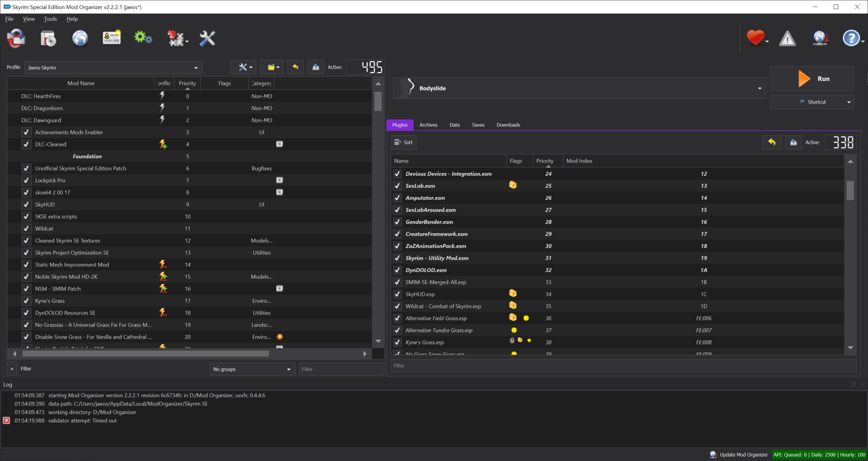Click the orange flag icon on Disable Snow Grass row
Screen dimensions: 868x461
280,337
